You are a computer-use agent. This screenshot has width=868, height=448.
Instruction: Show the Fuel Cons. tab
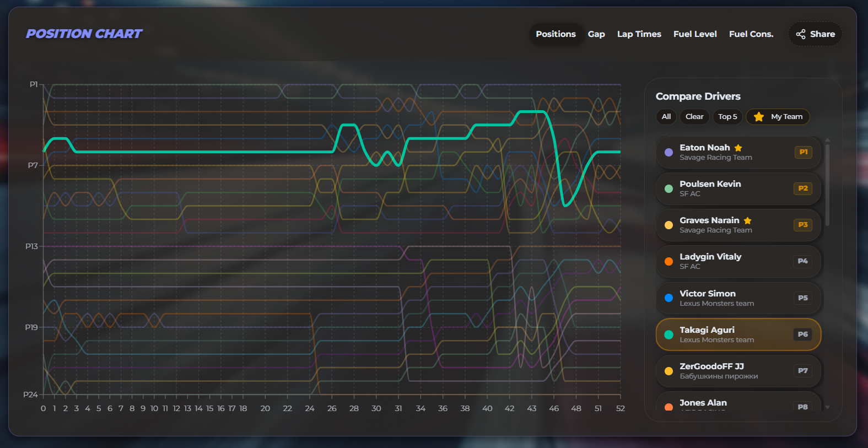tap(751, 34)
